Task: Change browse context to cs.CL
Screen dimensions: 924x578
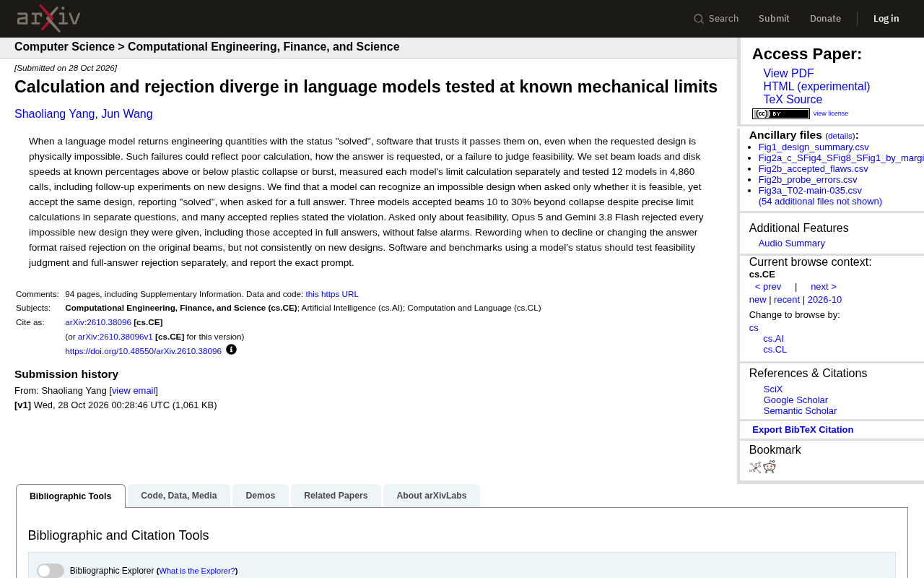Action: pos(775,350)
